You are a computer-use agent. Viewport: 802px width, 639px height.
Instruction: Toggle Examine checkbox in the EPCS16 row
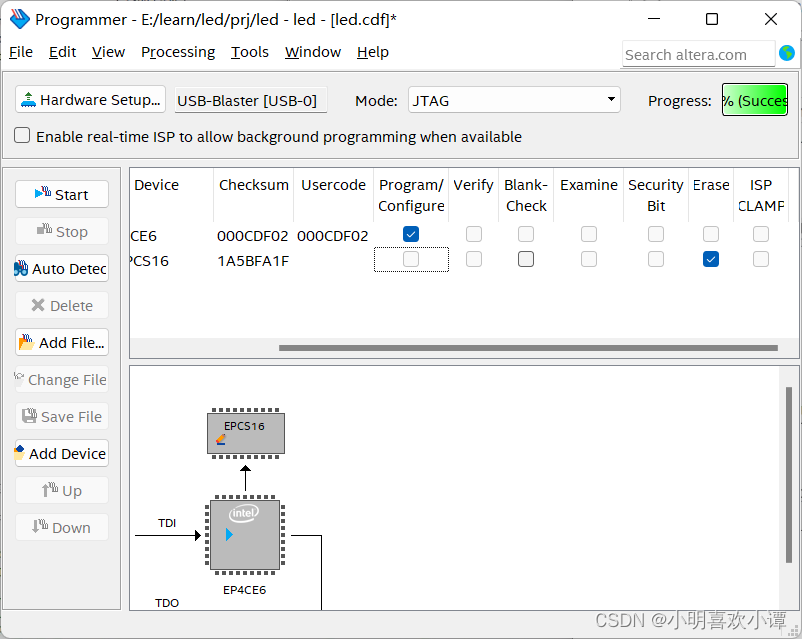coord(589,259)
